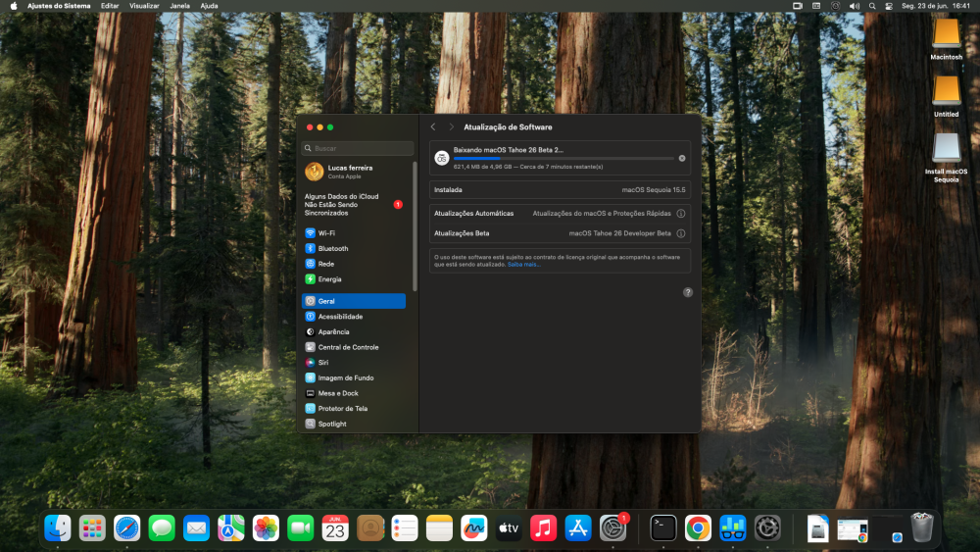The width and height of the screenshot is (980, 552).
Task: Click the screen recording icon in menu bar
Action: pos(798,6)
